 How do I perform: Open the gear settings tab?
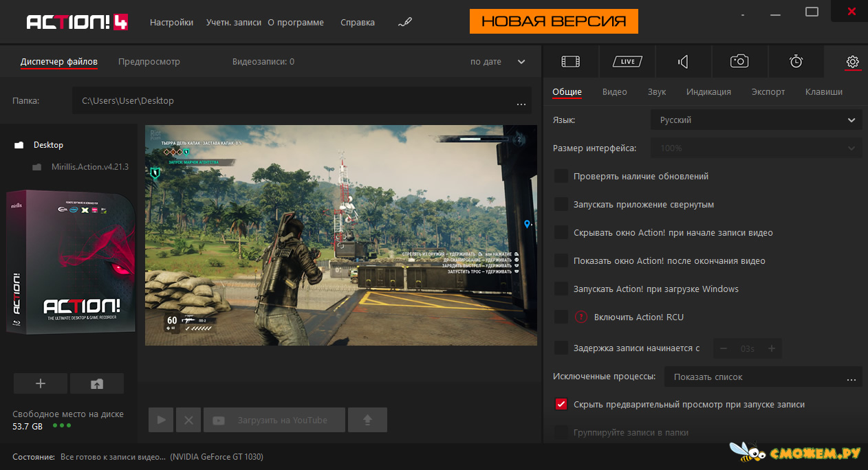[x=853, y=61]
